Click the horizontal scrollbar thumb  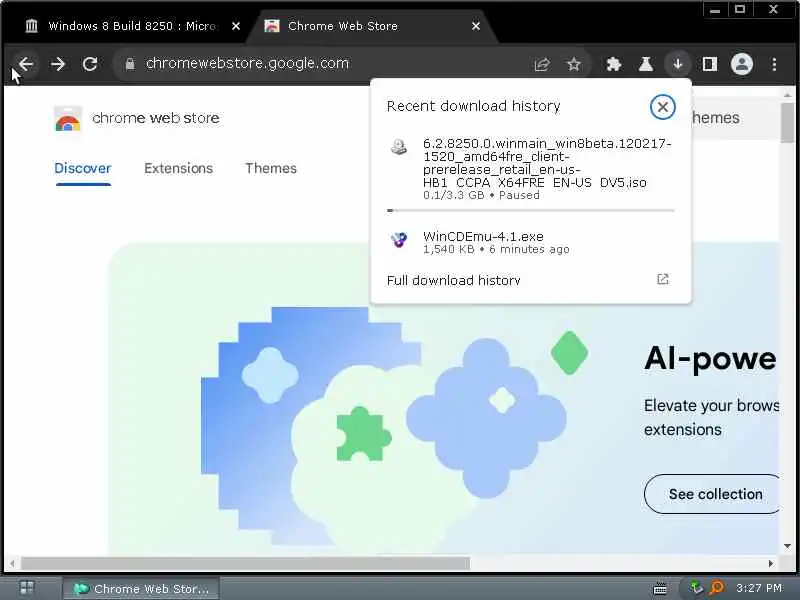tap(245, 563)
